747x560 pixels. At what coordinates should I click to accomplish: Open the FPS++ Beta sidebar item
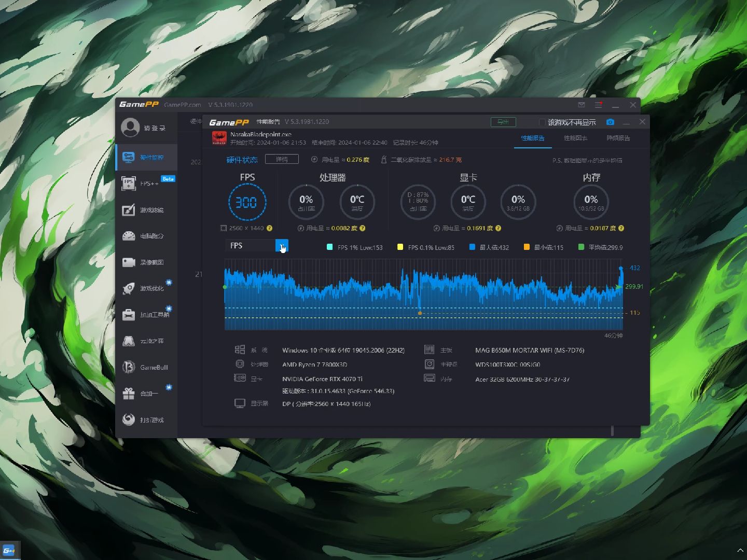coord(146,183)
